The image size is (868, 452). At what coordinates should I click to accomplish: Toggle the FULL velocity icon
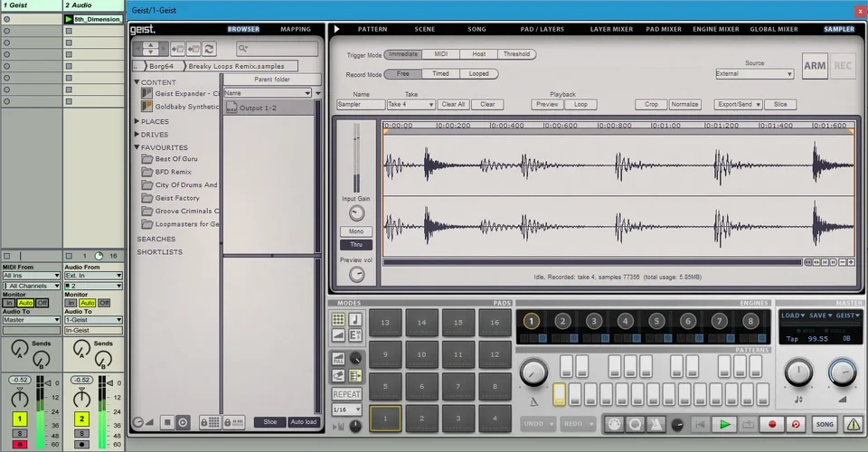(x=338, y=359)
